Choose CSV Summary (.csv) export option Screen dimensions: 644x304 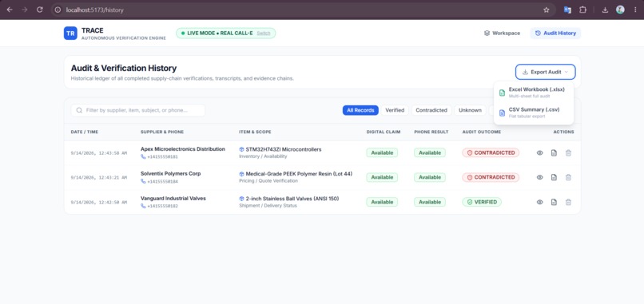pyautogui.click(x=534, y=113)
